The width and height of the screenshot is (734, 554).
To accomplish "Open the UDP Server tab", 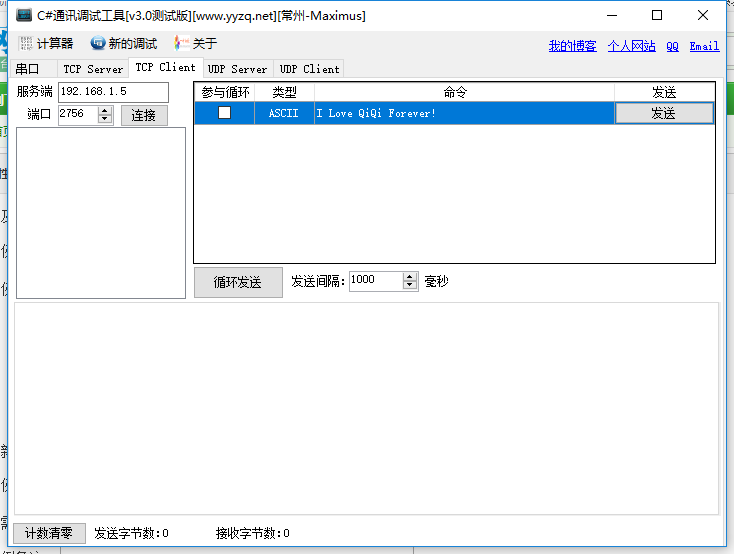I will pos(238,69).
